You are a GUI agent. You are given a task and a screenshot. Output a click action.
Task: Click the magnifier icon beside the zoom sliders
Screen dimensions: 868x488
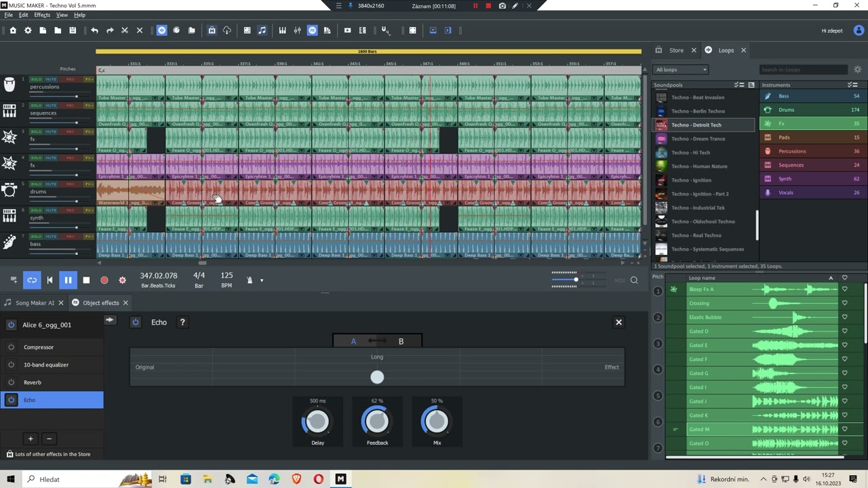click(634, 280)
